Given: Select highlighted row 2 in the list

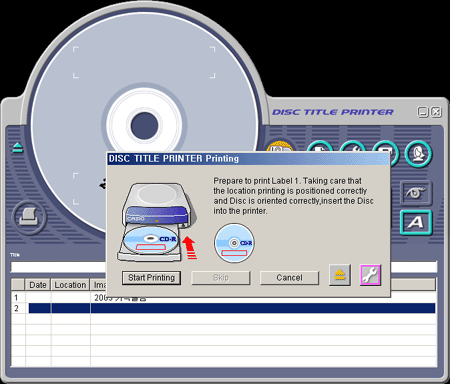Looking at the screenshot, I should (x=223, y=308).
